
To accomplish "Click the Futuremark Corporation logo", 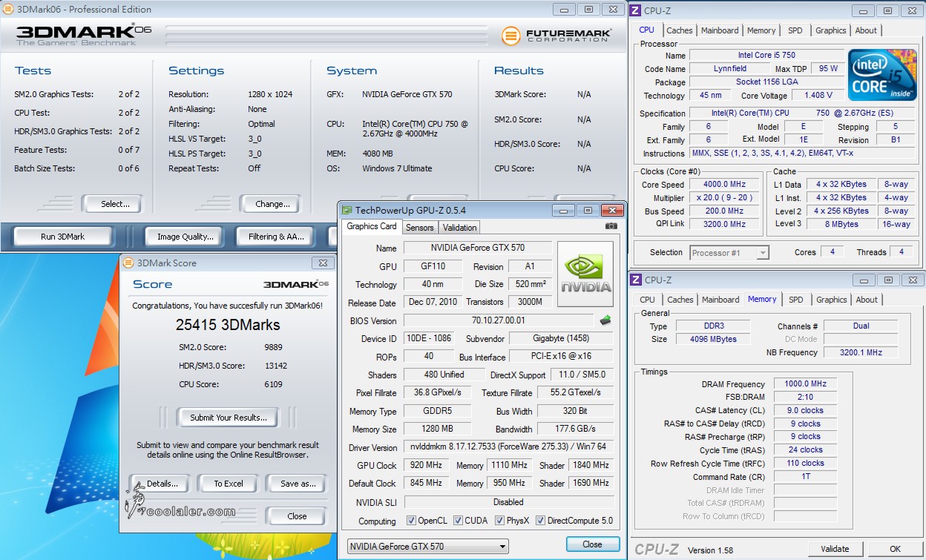I will click(556, 36).
